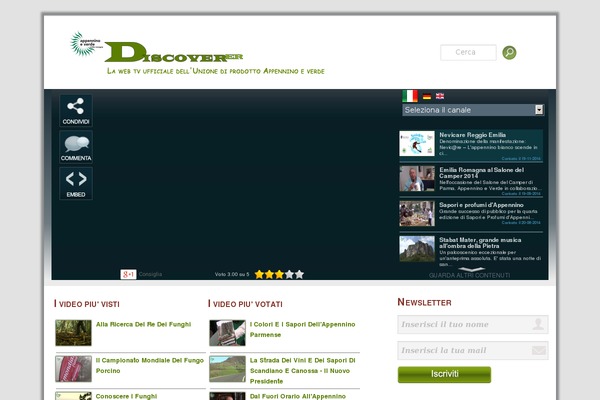Rate the video four stars

[x=289, y=274]
